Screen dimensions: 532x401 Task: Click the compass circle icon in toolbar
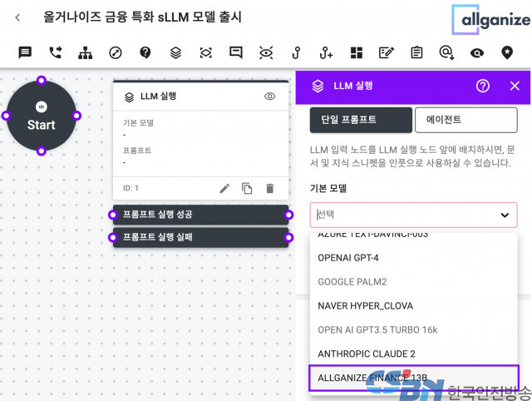116,52
